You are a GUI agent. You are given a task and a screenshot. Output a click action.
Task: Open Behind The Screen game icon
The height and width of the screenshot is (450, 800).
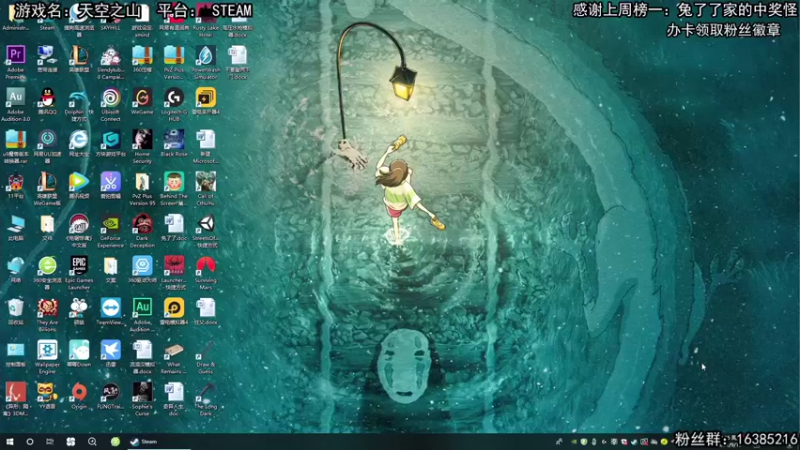(x=174, y=182)
